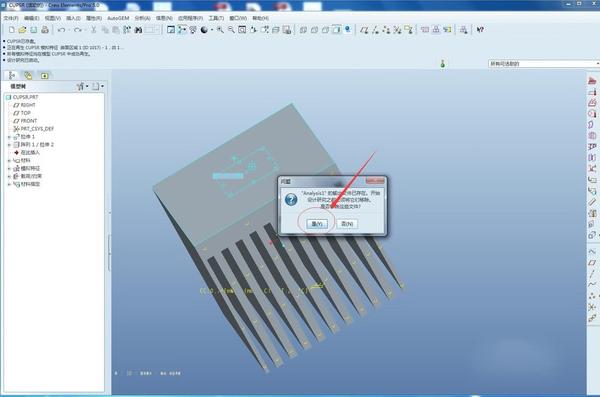Toggle datum points display

coord(386,29)
